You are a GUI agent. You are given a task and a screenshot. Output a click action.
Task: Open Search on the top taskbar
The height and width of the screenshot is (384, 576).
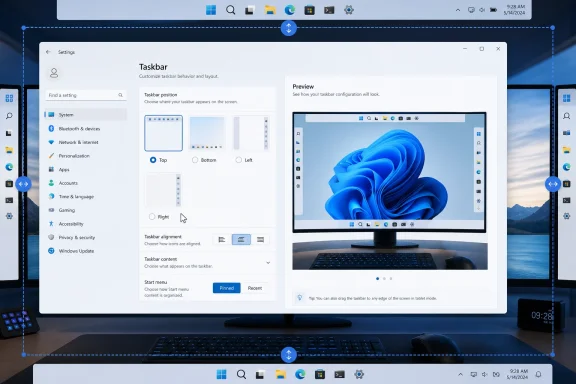coord(231,10)
